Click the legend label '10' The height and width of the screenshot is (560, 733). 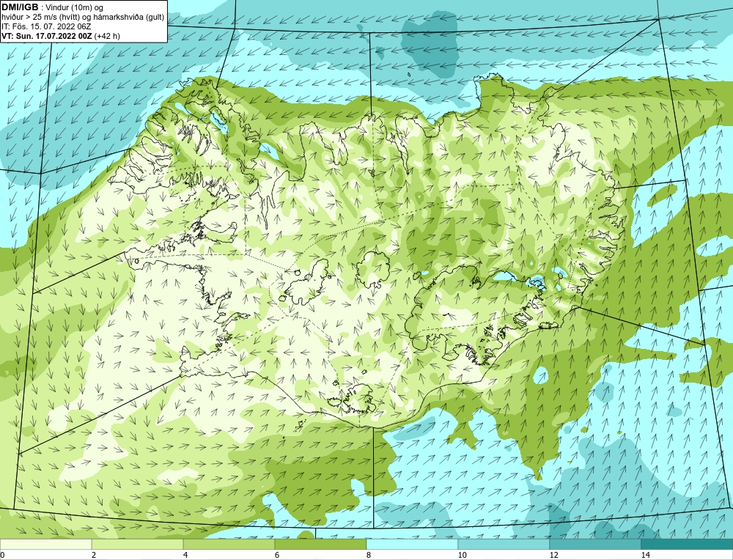462,555
